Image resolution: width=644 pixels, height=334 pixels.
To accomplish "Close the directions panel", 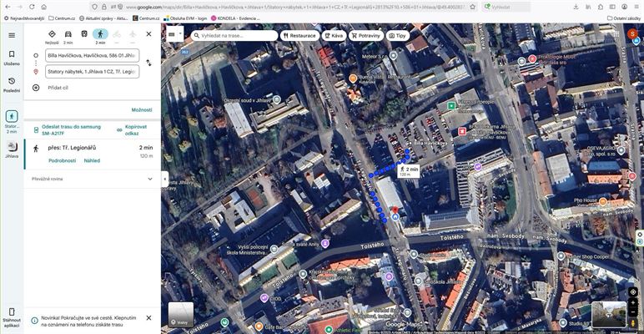I will pyautogui.click(x=148, y=34).
